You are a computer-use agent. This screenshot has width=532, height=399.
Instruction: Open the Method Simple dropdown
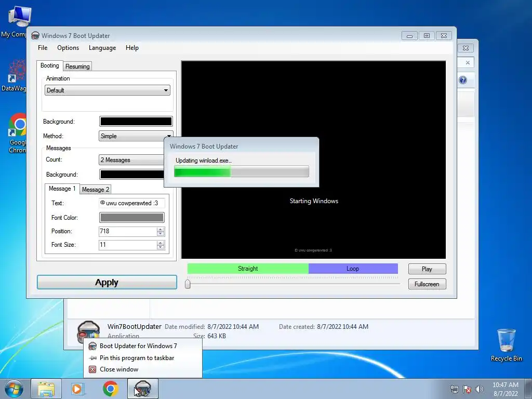(x=136, y=136)
